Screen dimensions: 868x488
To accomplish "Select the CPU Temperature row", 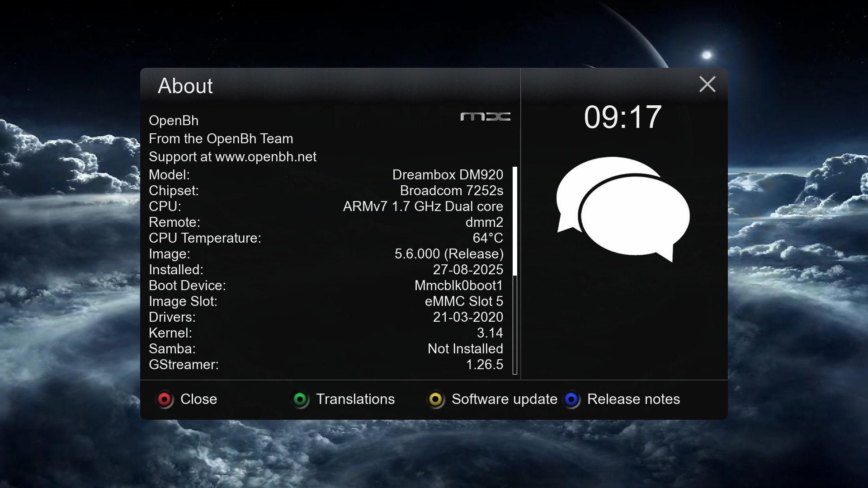I will (x=325, y=238).
